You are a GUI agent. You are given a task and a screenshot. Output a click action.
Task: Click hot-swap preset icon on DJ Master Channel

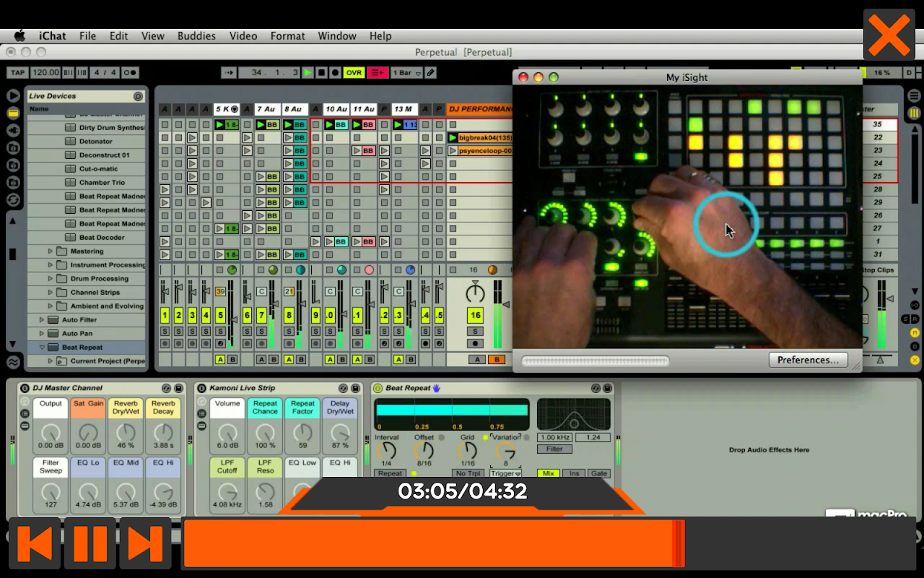coord(166,388)
